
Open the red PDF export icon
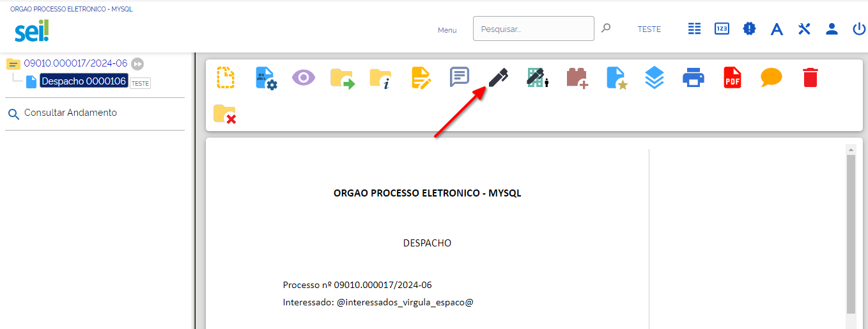(x=732, y=77)
